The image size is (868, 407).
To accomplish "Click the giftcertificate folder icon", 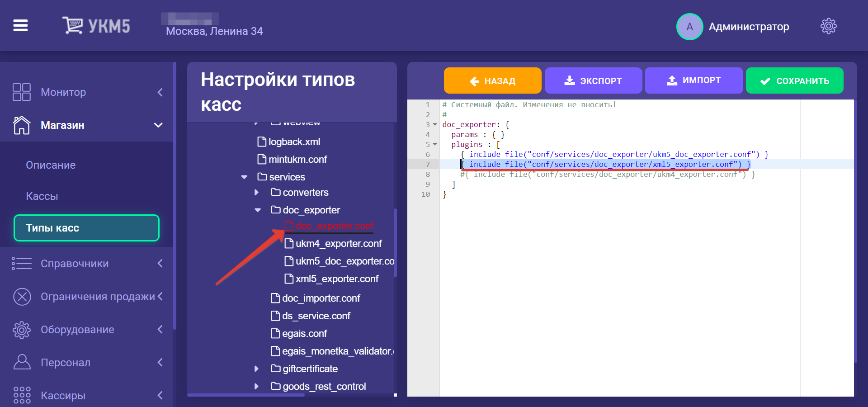I will (x=276, y=369).
